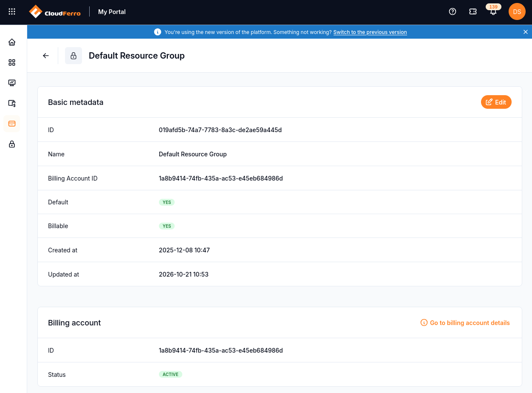Click the Status label
The height and width of the screenshot is (393, 532).
57,375
